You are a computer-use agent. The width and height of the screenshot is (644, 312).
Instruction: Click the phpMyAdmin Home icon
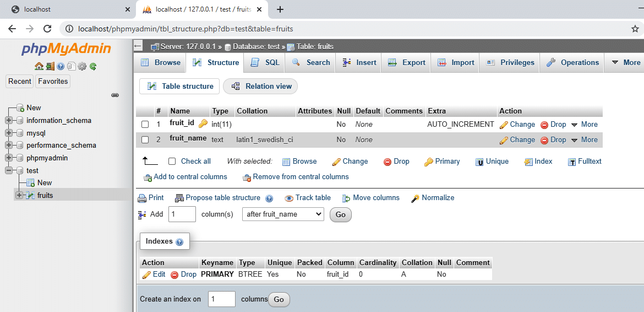coord(39,66)
